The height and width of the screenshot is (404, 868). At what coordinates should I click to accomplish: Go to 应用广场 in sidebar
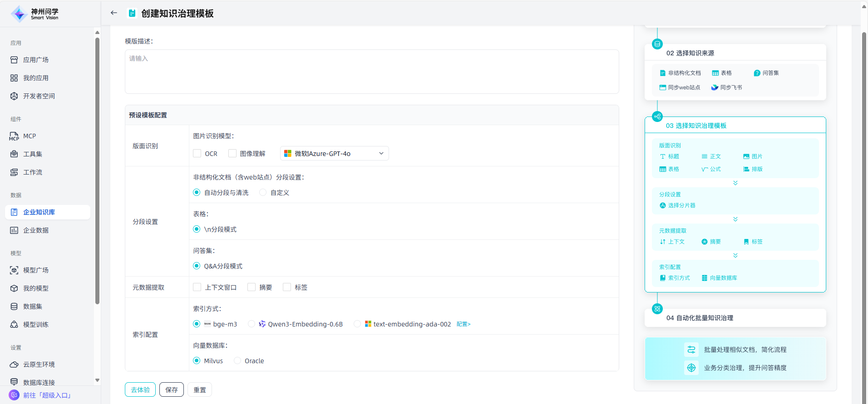click(35, 60)
